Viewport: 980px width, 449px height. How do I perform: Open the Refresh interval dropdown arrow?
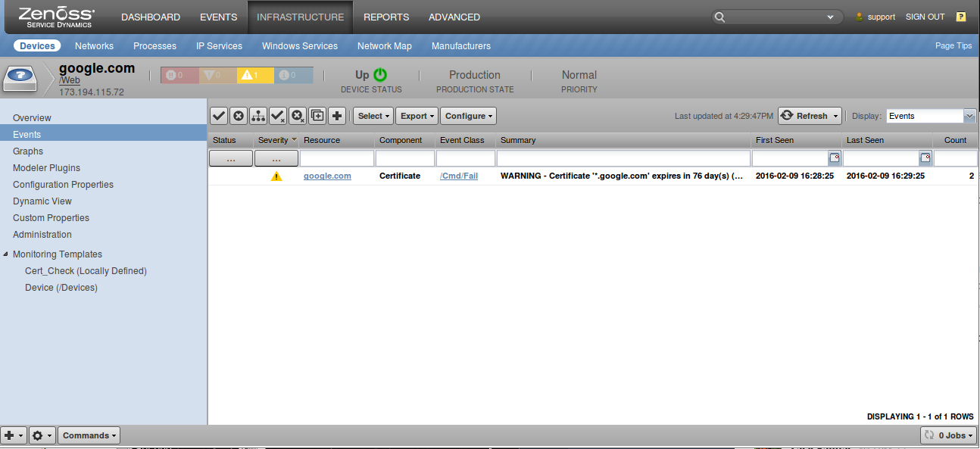tap(835, 116)
